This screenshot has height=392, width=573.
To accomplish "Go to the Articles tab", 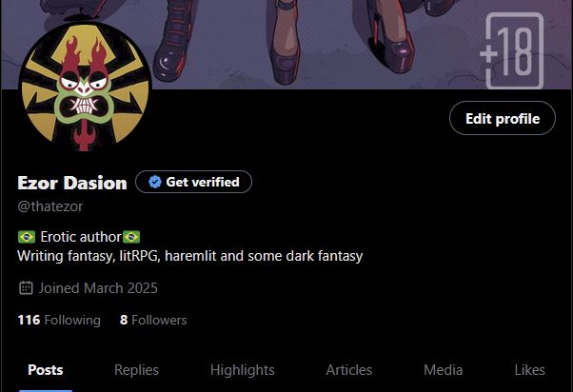I will click(x=349, y=370).
